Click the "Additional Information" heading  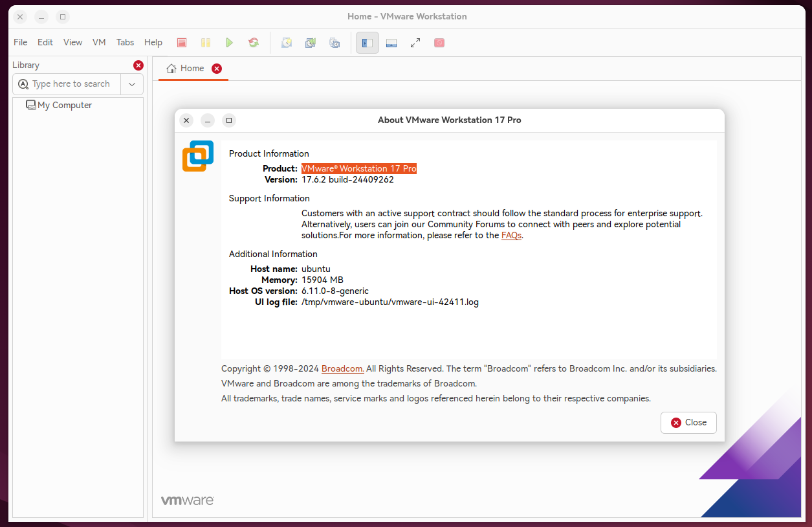click(x=273, y=254)
